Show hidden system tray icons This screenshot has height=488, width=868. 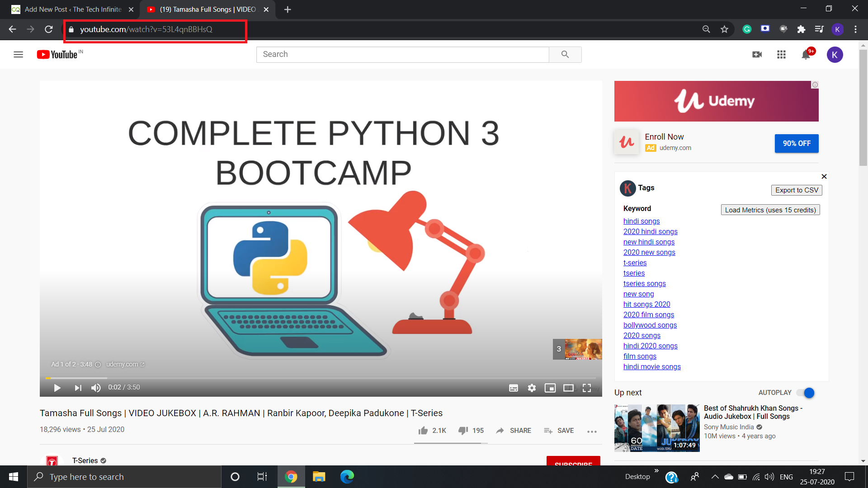coord(715,477)
